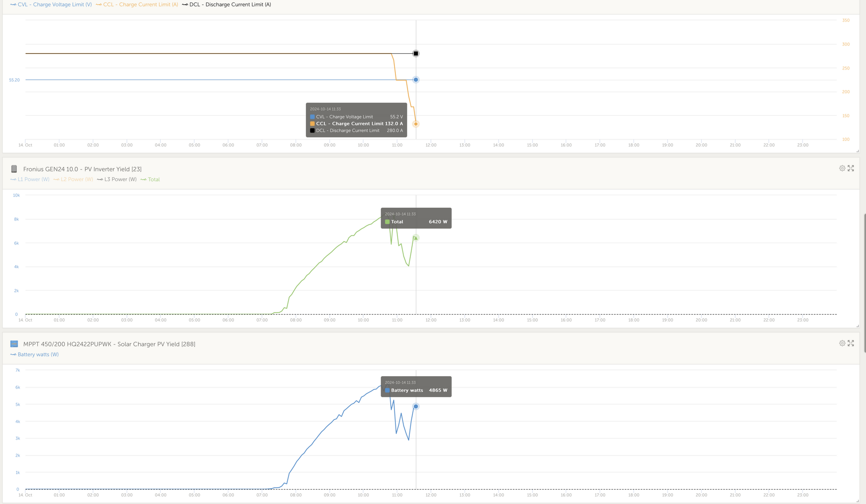Click the Fronius inverter device icon
866x504 pixels.
(x=14, y=169)
